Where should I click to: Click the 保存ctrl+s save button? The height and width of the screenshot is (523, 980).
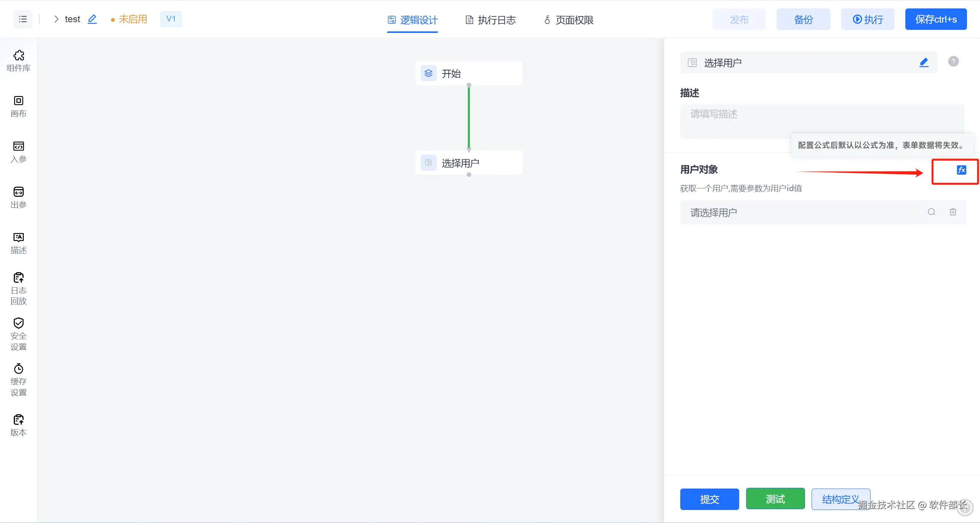point(936,19)
